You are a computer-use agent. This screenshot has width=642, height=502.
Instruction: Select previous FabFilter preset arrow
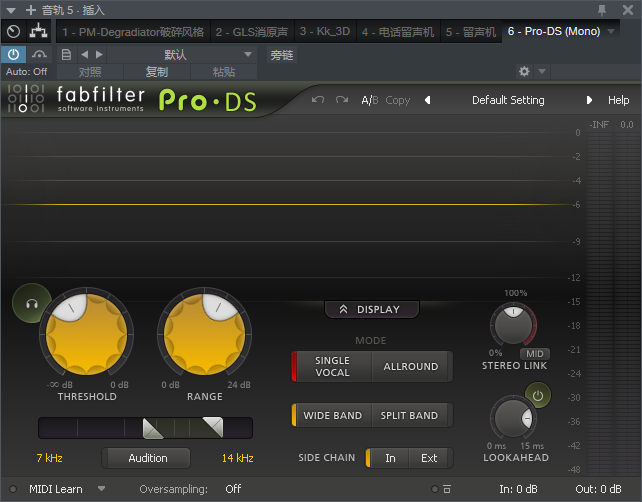[x=427, y=100]
